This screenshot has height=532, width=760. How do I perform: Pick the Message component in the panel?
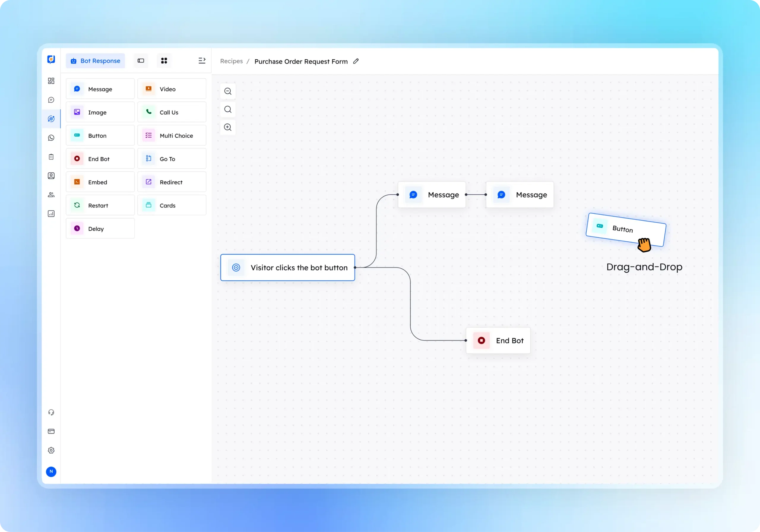tap(100, 89)
